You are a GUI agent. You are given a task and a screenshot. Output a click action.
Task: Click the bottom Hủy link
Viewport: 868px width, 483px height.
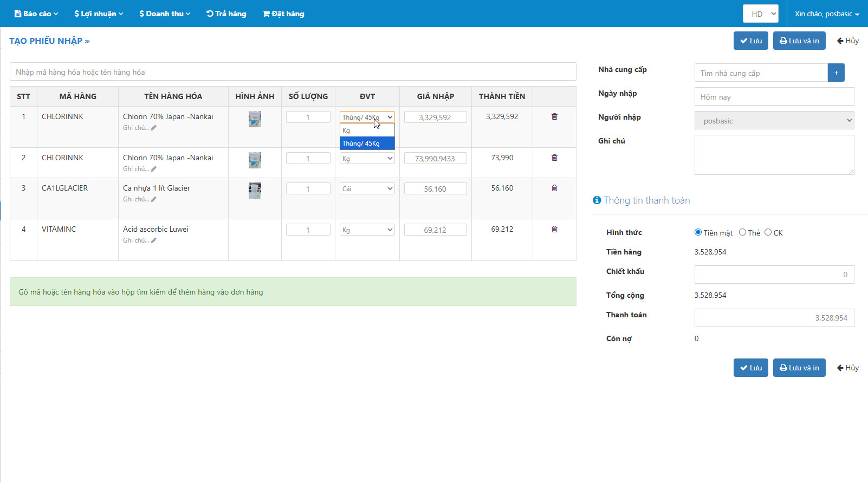[x=848, y=368]
